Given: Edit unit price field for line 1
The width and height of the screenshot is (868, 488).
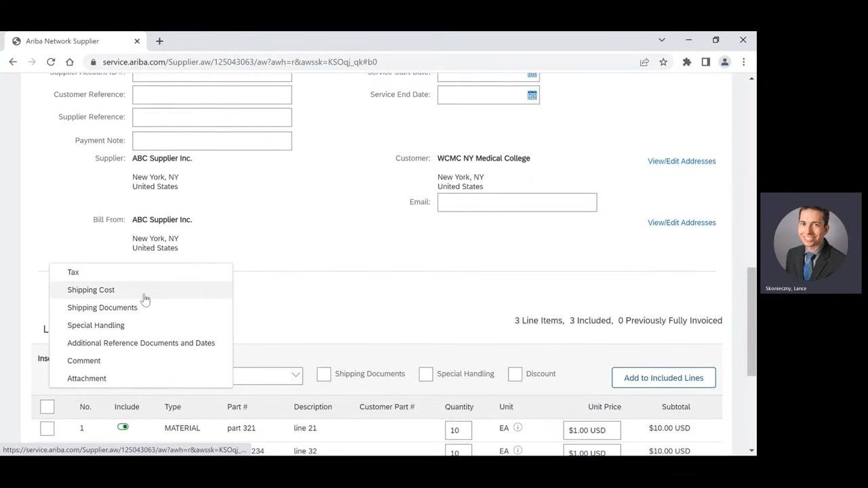Looking at the screenshot, I should (x=592, y=430).
